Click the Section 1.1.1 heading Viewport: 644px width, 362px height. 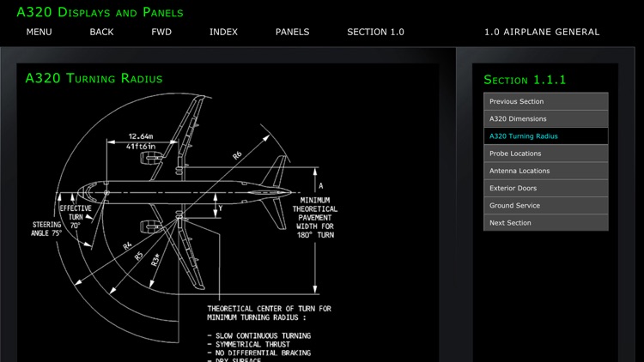525,80
